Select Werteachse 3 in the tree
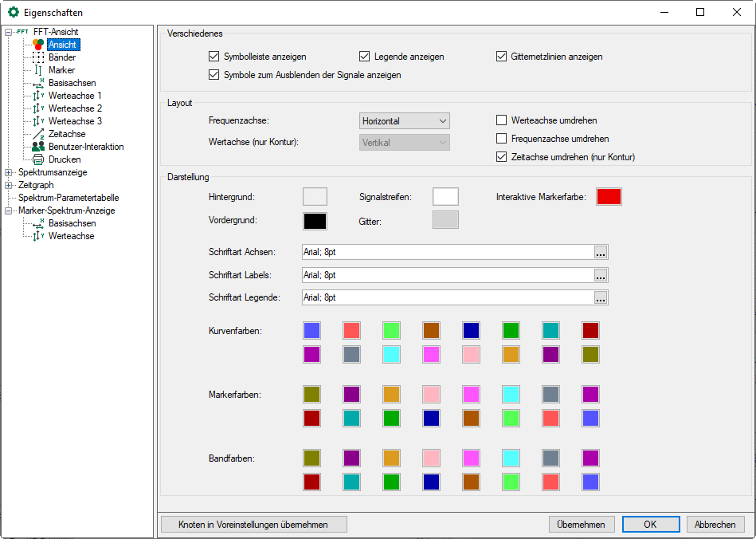This screenshot has width=756, height=539. click(75, 121)
